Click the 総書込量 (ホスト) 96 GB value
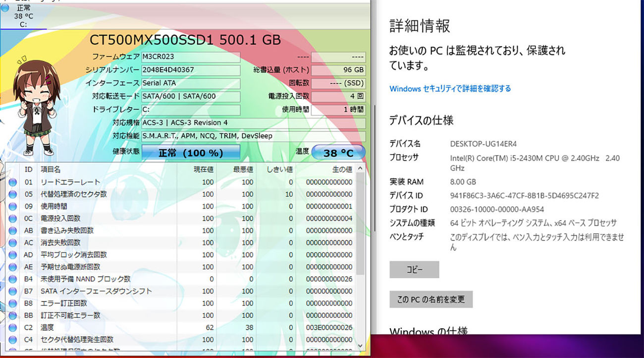644x358 pixels. pyautogui.click(x=338, y=70)
